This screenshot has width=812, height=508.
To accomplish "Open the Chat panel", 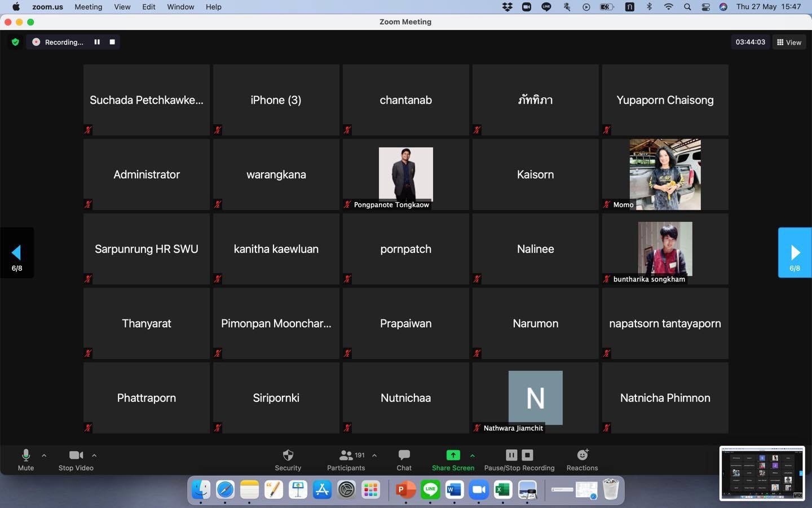I will (x=404, y=459).
